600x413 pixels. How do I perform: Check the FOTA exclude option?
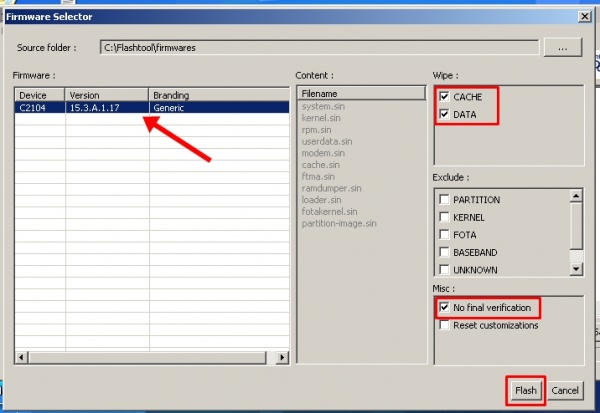(x=444, y=235)
